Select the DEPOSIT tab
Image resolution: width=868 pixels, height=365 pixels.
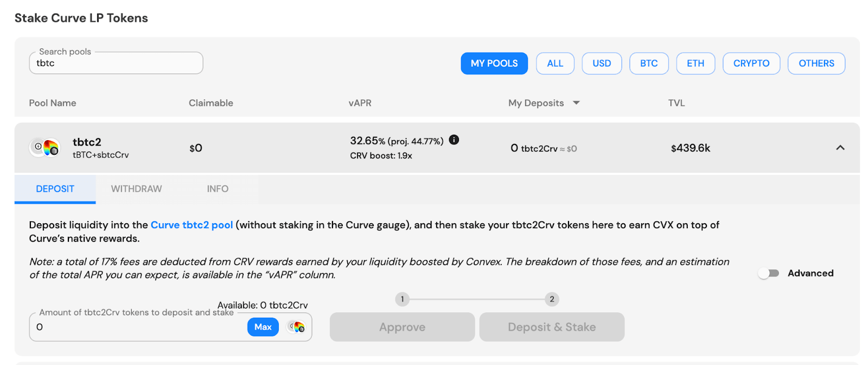(55, 188)
